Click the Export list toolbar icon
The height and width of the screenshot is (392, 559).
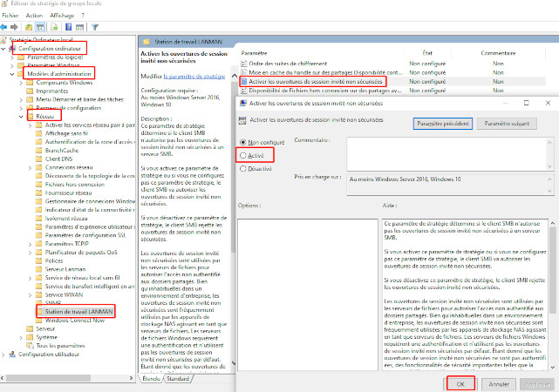[x=54, y=27]
